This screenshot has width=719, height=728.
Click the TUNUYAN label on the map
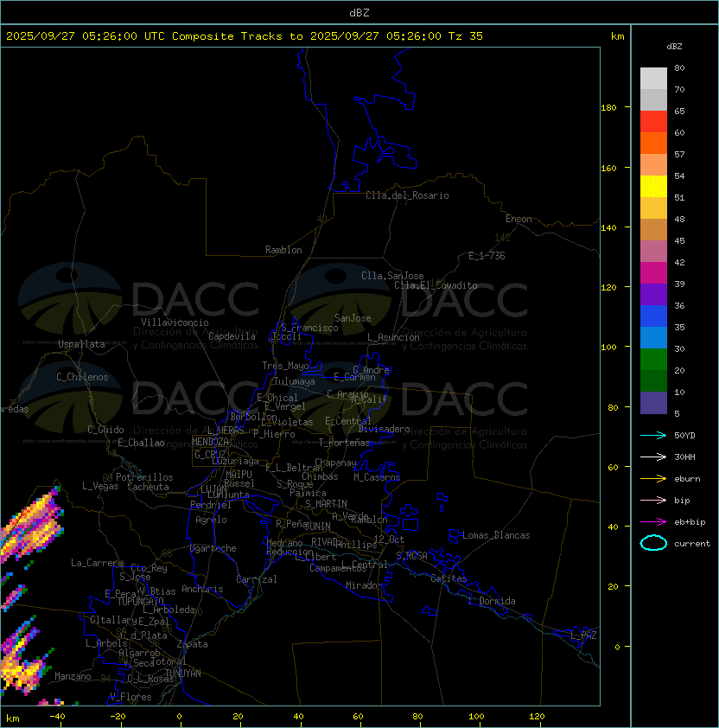coord(183,674)
